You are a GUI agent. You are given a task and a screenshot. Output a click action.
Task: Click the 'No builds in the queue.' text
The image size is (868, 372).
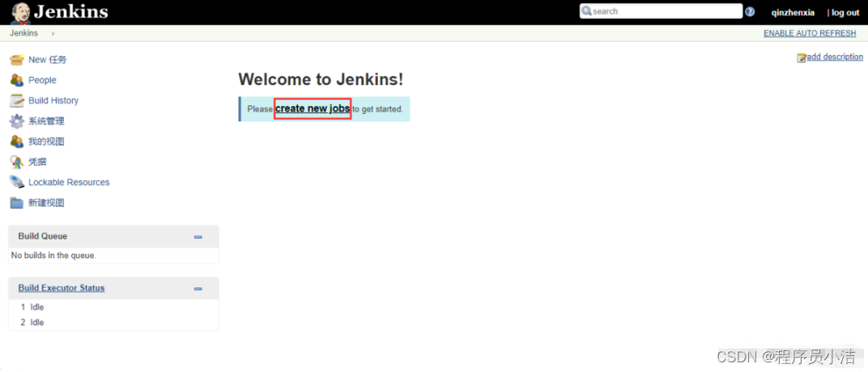tap(53, 256)
